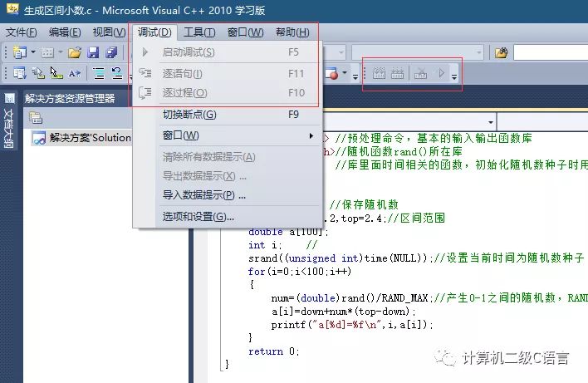Click the printf code line

(x=352, y=325)
